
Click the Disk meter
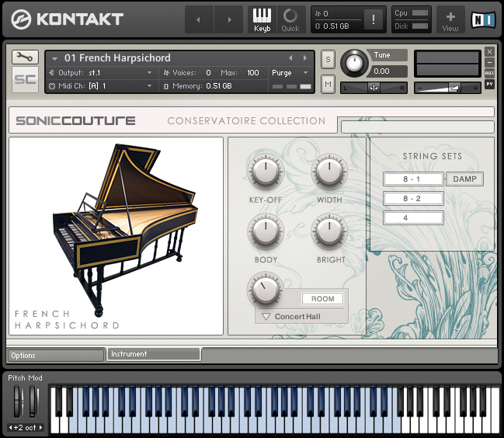click(x=420, y=26)
